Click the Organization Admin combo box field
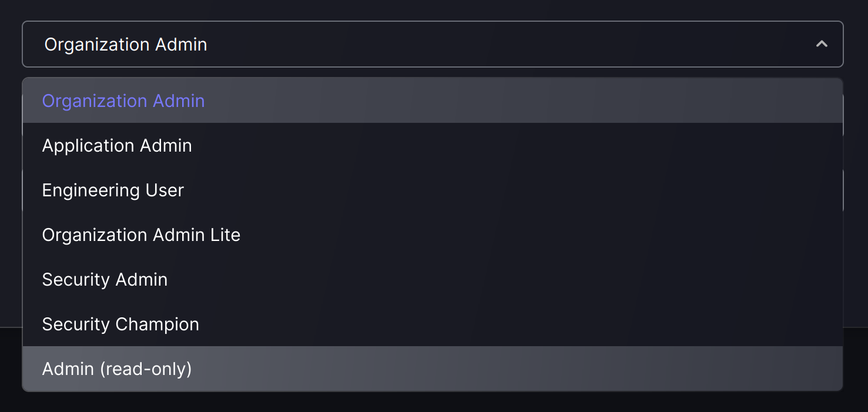Screen dimensions: 868x412 (433, 44)
